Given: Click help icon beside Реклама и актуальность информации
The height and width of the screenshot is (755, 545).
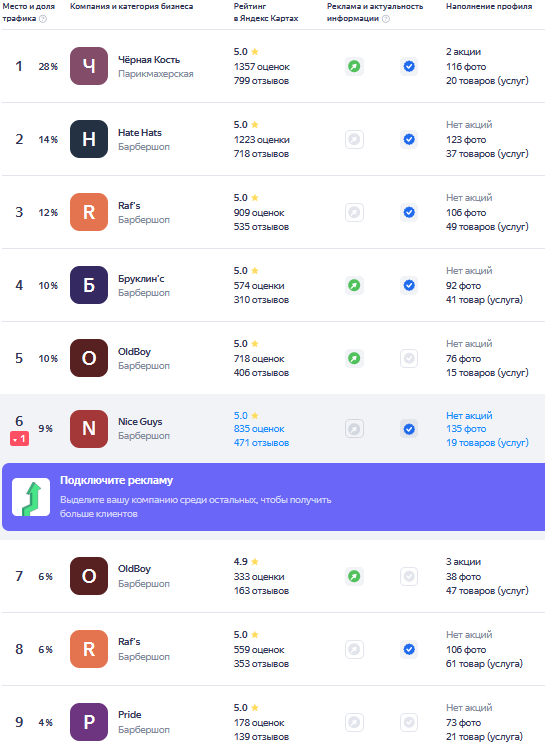Looking at the screenshot, I should (386, 19).
